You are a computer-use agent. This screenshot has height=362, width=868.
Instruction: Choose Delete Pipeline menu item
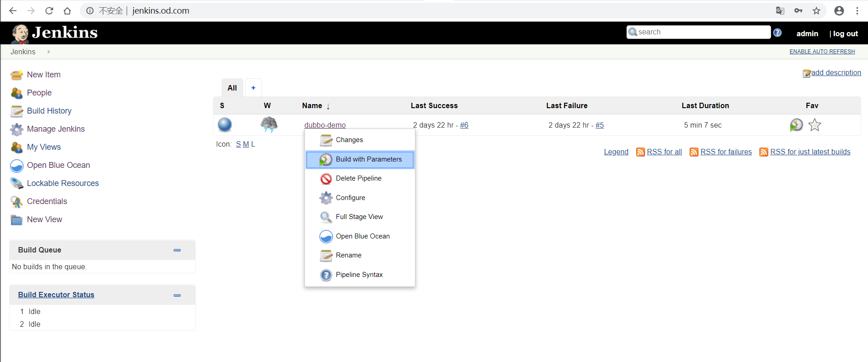point(360,179)
